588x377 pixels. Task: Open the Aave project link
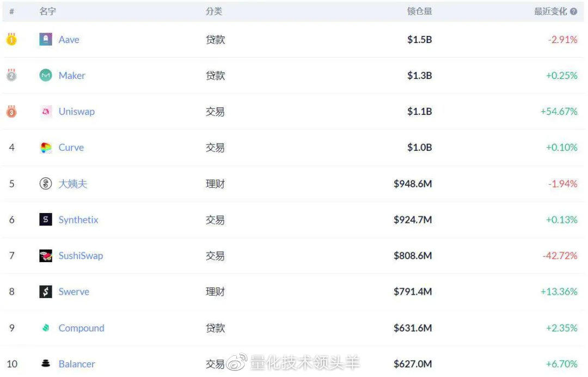[69, 39]
